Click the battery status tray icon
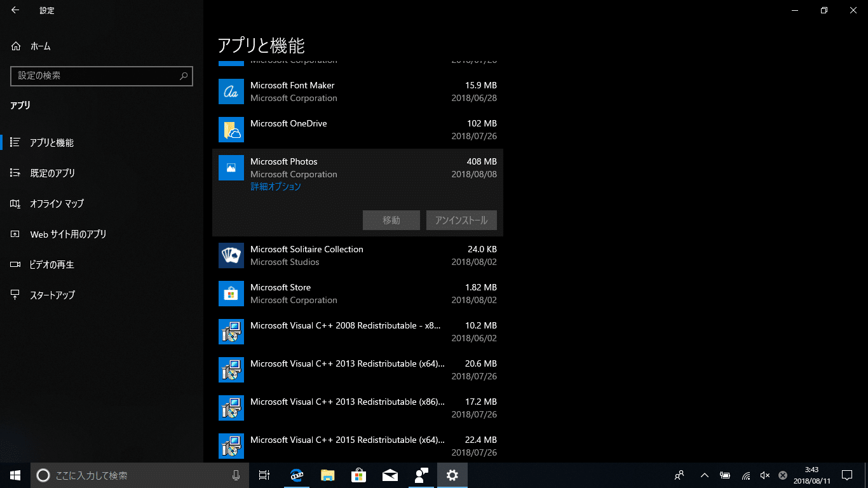This screenshot has width=868, height=488. click(x=725, y=475)
